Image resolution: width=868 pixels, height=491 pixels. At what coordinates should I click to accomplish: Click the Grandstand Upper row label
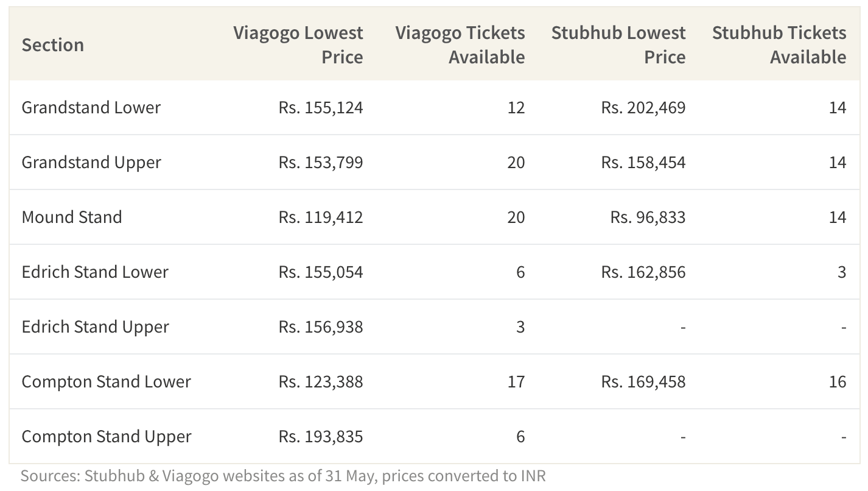pyautogui.click(x=91, y=163)
